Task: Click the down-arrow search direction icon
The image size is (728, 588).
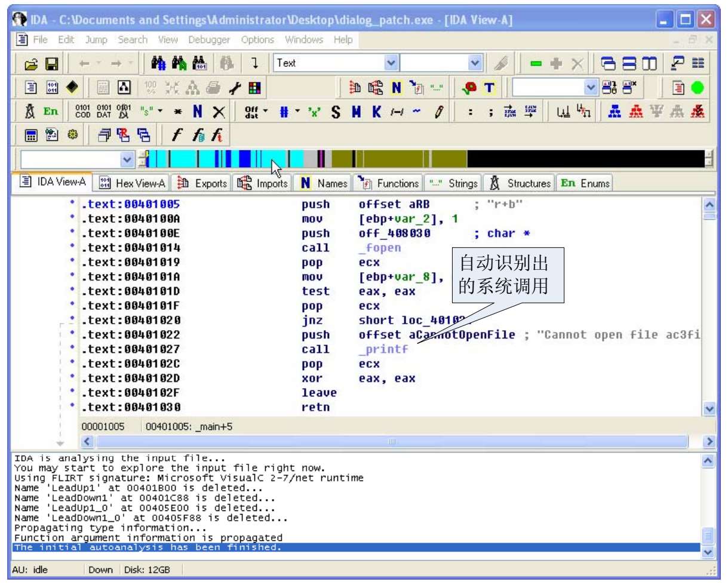Action: coord(254,63)
